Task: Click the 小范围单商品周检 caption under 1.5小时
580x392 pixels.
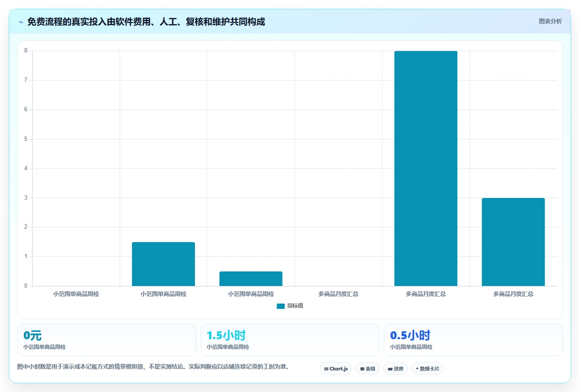Action: pyautogui.click(x=228, y=347)
